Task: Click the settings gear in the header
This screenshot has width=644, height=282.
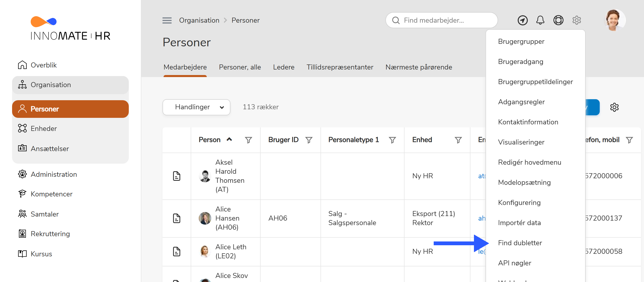Action: coord(577,20)
